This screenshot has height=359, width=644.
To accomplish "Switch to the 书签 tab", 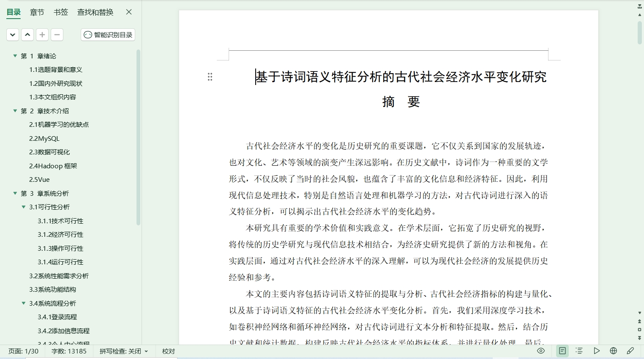I will 61,12.
